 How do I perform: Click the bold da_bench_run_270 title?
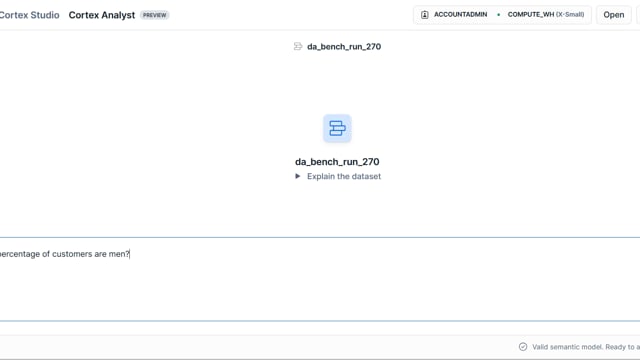[337, 162]
